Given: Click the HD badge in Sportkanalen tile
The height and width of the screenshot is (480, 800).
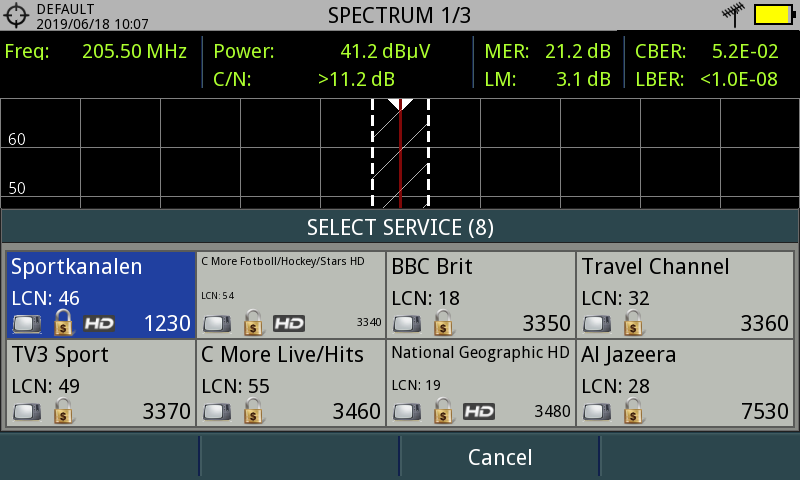Looking at the screenshot, I should pyautogui.click(x=99, y=323).
